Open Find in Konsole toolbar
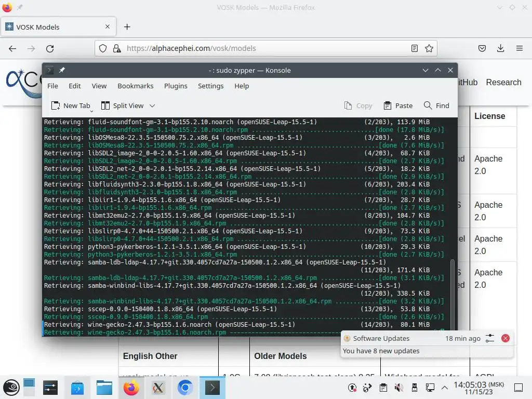This screenshot has width=532, height=399. click(x=436, y=106)
